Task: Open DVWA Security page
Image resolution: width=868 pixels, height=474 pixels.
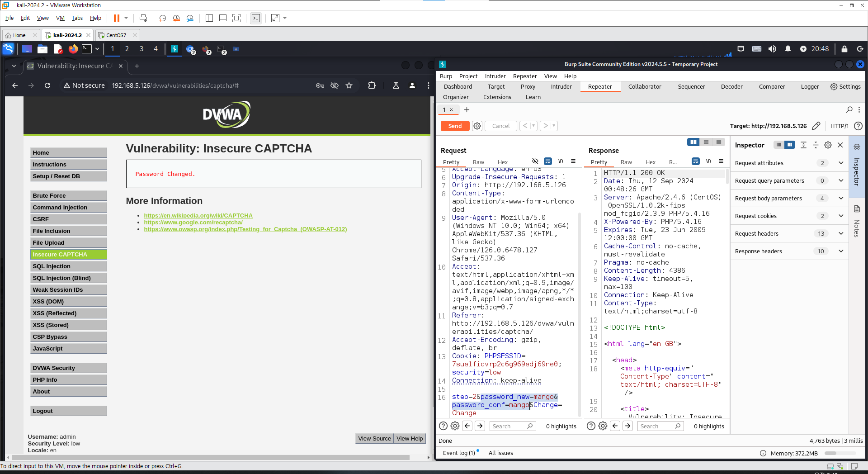Action: tap(69, 368)
